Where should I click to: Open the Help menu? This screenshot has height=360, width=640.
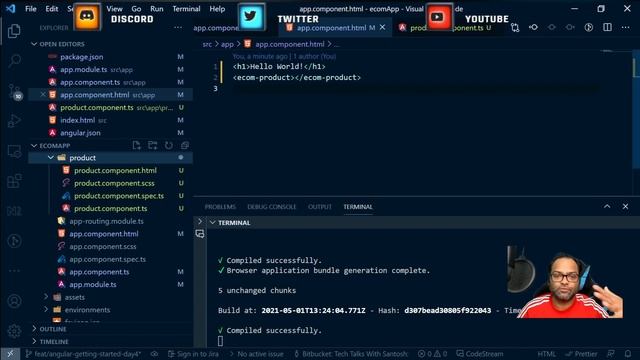(x=217, y=9)
